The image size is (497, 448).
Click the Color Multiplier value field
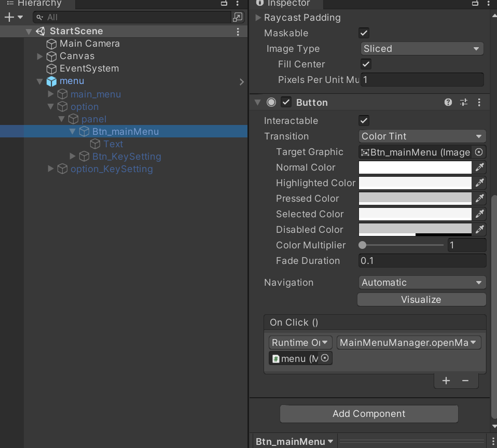[466, 245]
